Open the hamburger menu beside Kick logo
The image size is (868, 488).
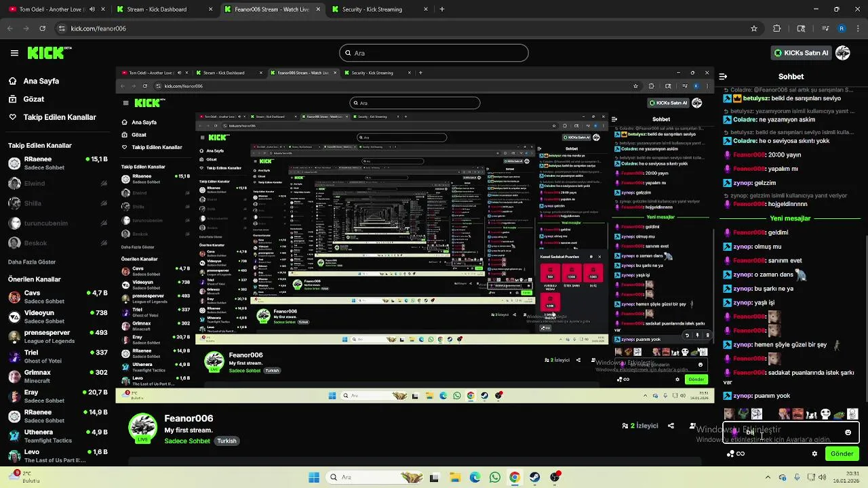click(x=14, y=53)
